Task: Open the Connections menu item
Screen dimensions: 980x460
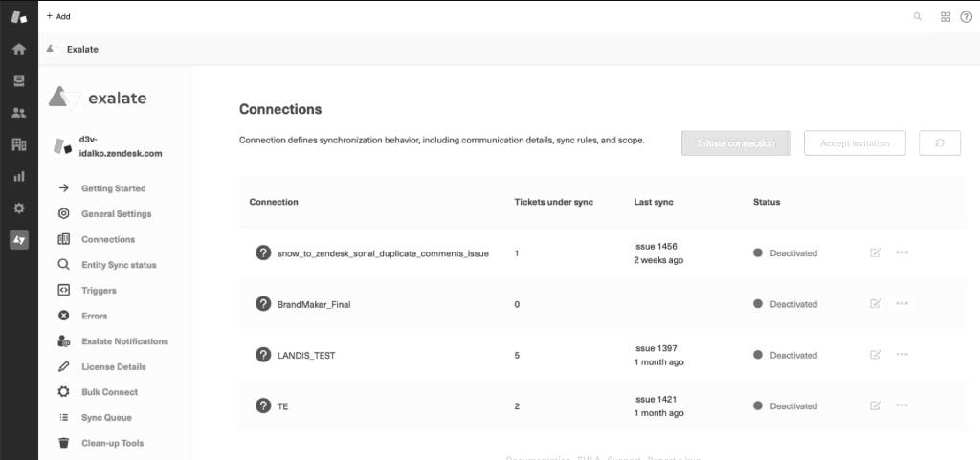Action: (x=107, y=240)
